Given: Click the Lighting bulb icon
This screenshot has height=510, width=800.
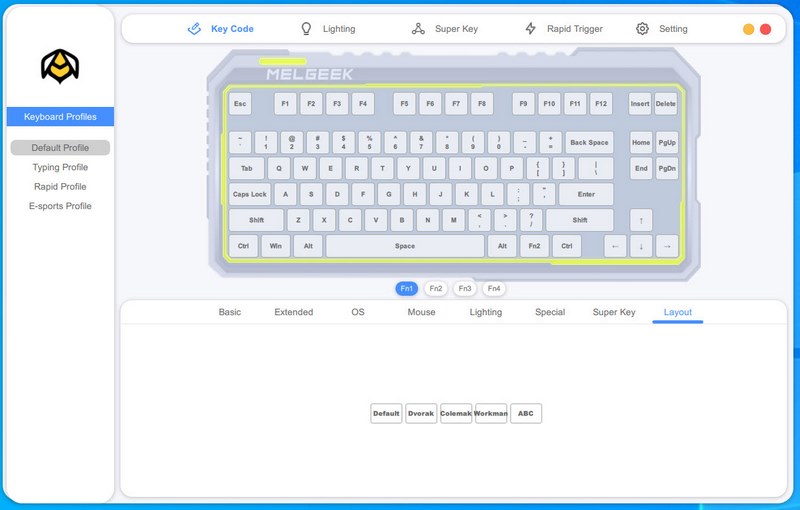Looking at the screenshot, I should pos(306,29).
